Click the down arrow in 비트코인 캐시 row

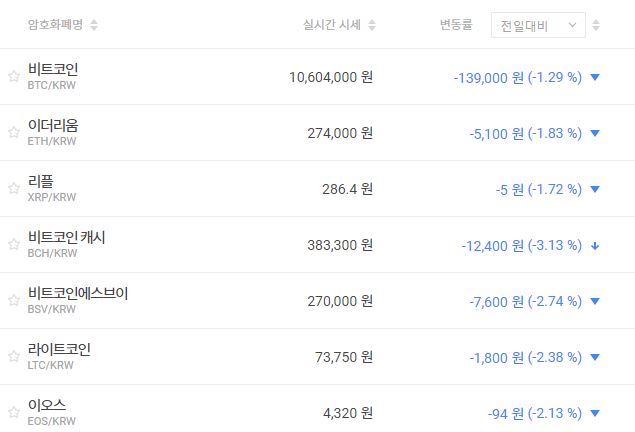coord(595,245)
